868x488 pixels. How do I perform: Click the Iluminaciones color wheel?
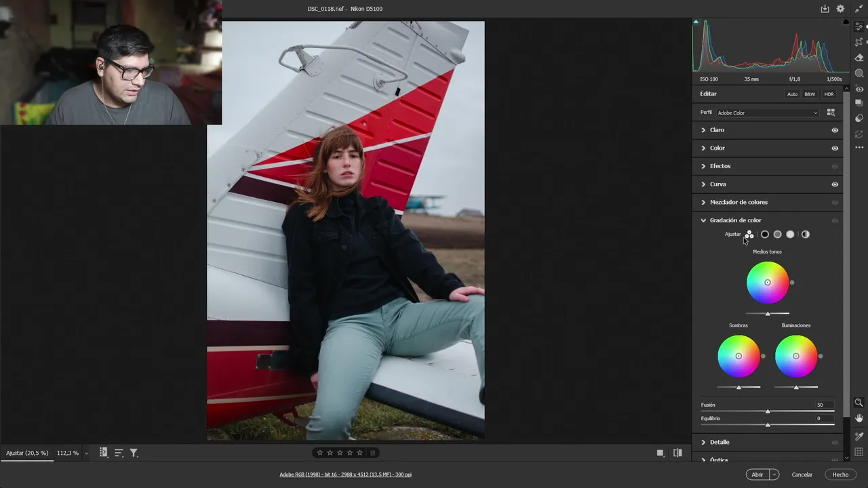[796, 356]
